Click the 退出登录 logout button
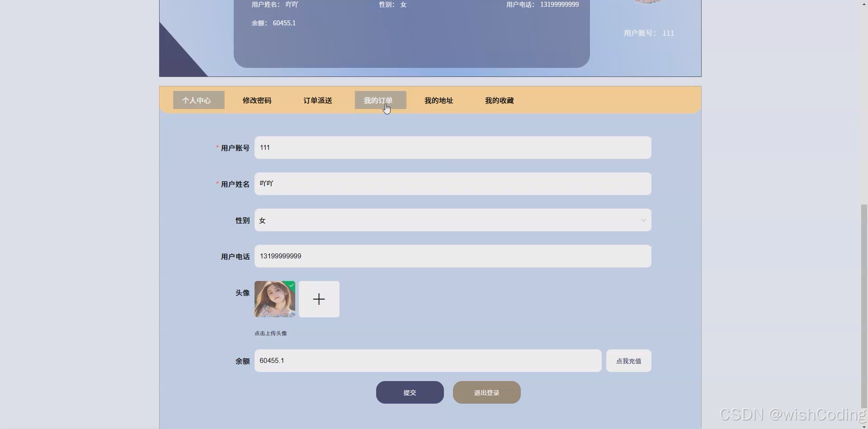Screen dimensions: 868x429 pos(486,392)
